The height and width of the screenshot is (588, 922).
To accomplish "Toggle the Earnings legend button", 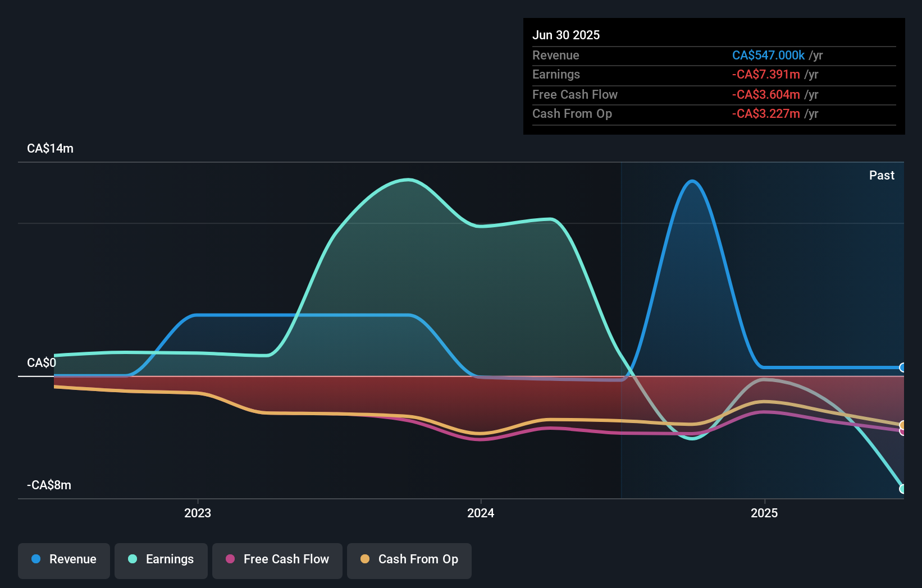I will pos(161,561).
